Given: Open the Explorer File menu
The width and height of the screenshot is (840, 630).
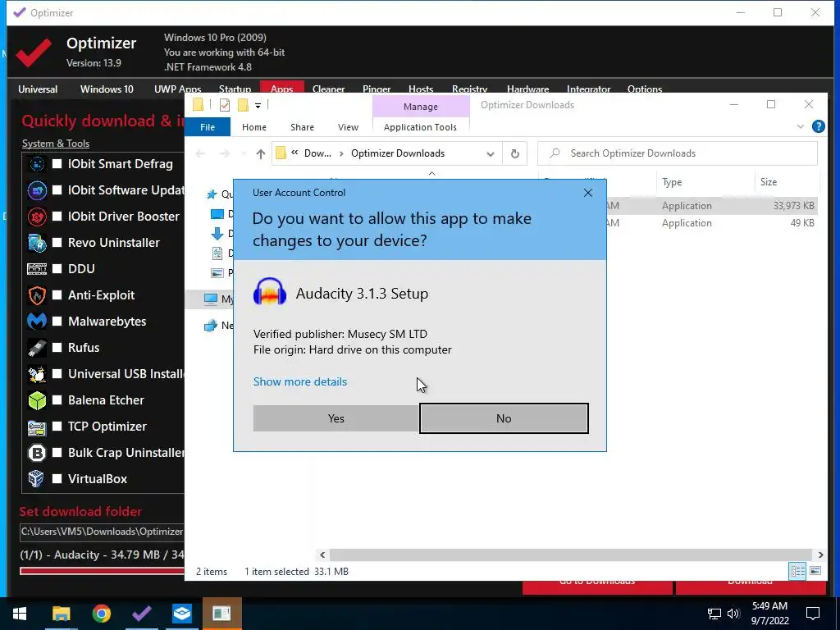Looking at the screenshot, I should click(208, 127).
